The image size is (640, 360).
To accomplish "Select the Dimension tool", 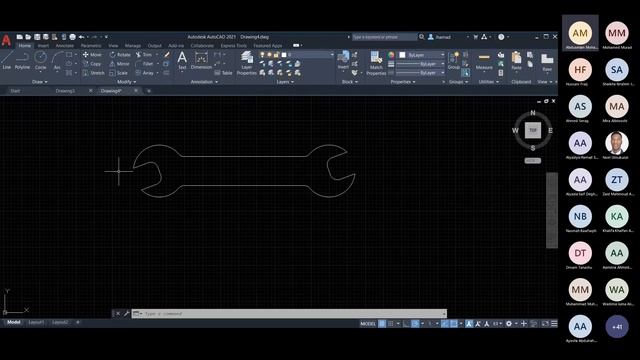I will coord(201,60).
